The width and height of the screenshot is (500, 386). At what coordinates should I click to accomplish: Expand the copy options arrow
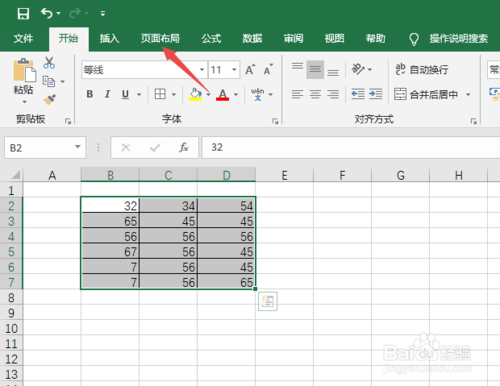click(x=62, y=81)
